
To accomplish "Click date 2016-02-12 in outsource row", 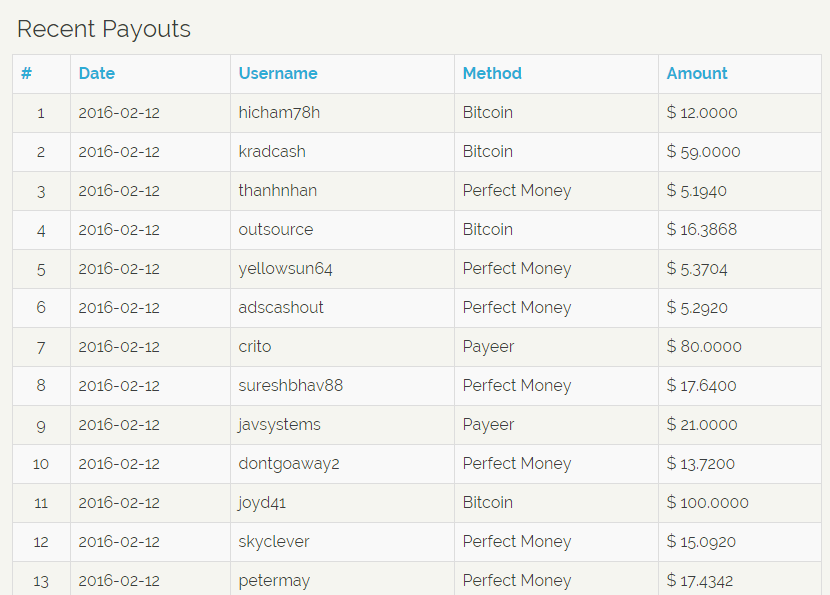I will tap(119, 230).
